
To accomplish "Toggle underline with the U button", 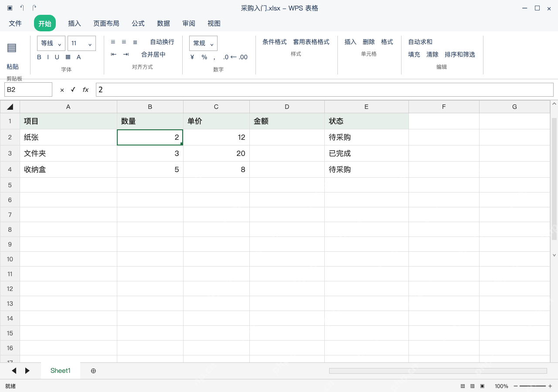I will coord(57,57).
